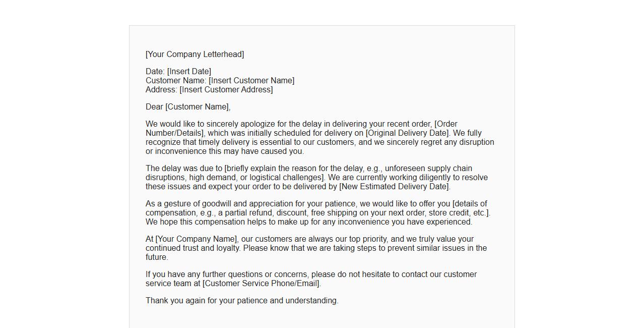
Task: Click the "Dear [Customer Name]," salutation
Action: [188, 107]
